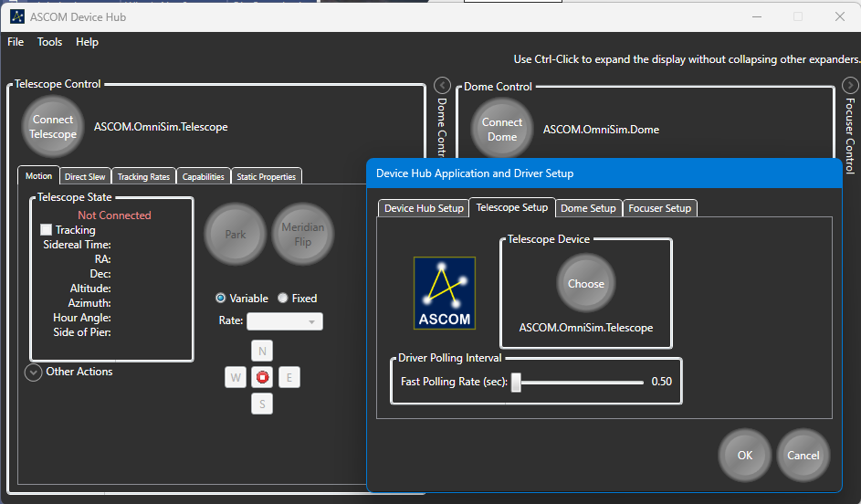Click the Not Connected status text
Screen dimensions: 861x504
(x=114, y=215)
